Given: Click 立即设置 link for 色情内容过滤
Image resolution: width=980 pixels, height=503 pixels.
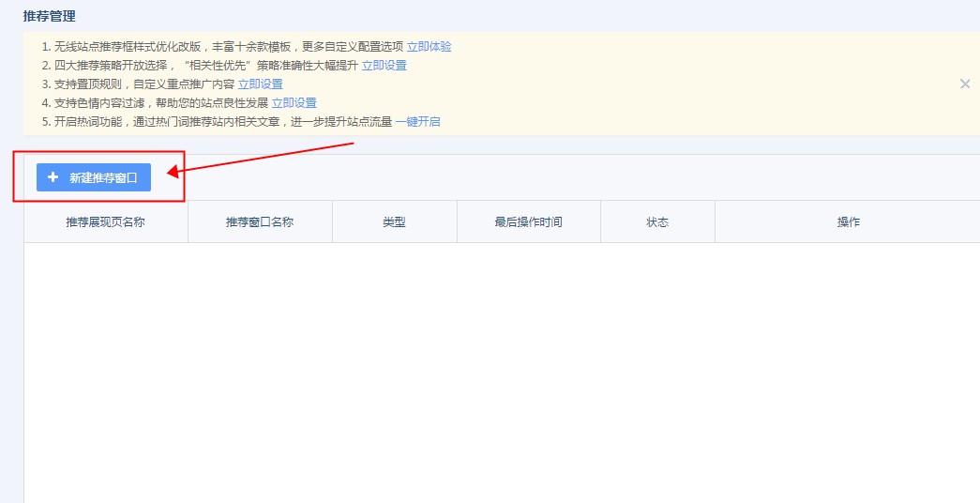Looking at the screenshot, I should pyautogui.click(x=294, y=102).
